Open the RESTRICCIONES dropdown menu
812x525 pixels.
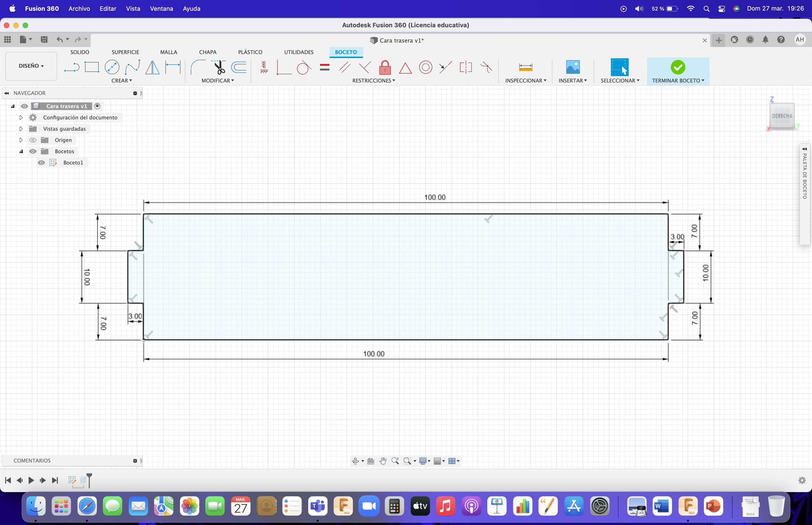click(373, 81)
